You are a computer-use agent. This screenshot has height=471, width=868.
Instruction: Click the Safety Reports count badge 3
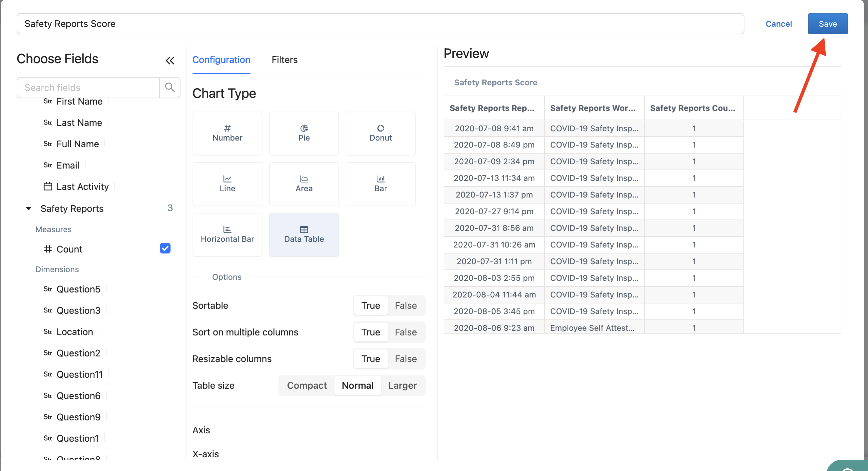point(170,208)
